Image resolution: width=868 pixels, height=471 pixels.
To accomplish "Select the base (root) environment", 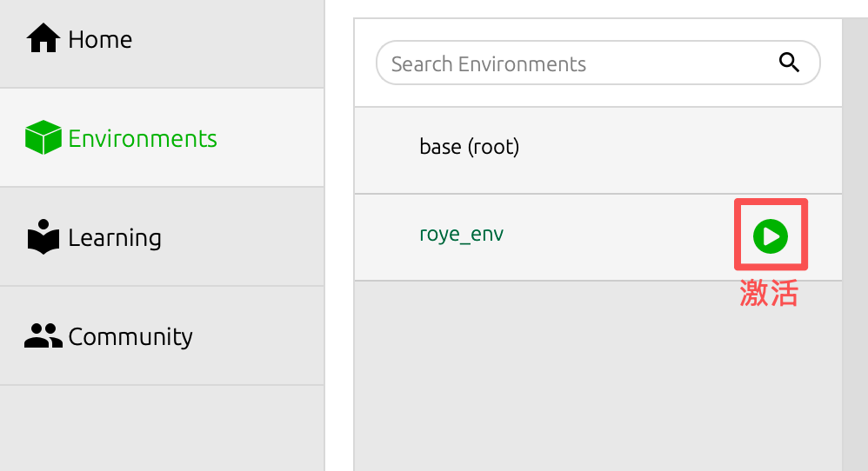I will point(469,147).
